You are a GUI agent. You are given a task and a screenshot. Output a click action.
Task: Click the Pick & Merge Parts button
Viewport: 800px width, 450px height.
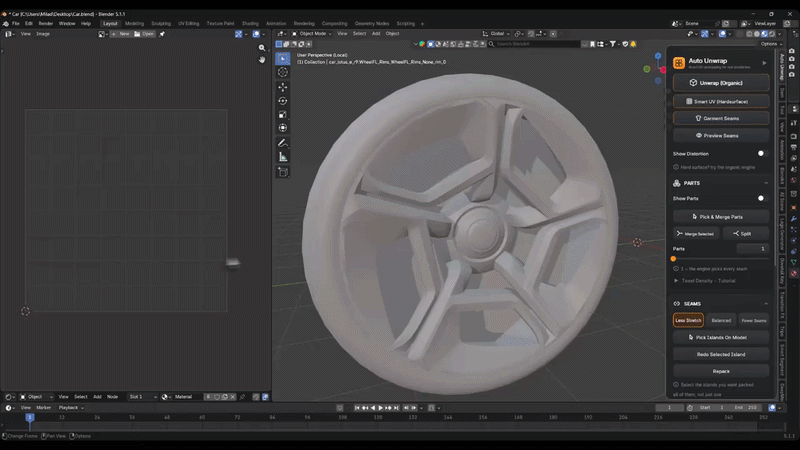click(x=721, y=217)
